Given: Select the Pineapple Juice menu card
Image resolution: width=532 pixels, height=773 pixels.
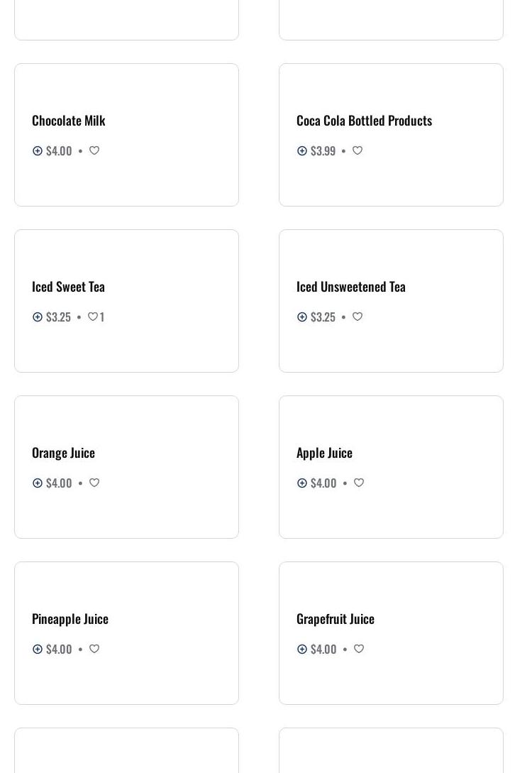Looking at the screenshot, I should point(126,674).
